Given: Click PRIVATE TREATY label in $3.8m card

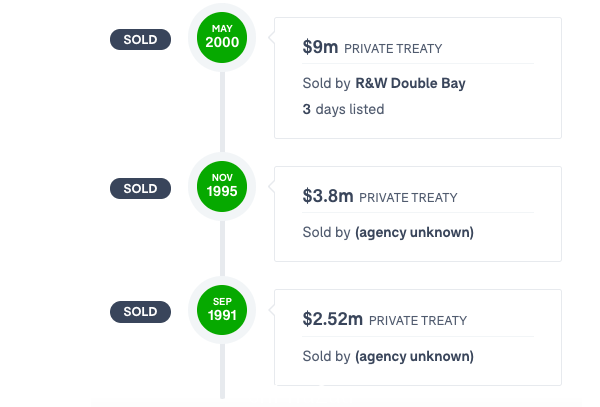Looking at the screenshot, I should click(x=408, y=198).
